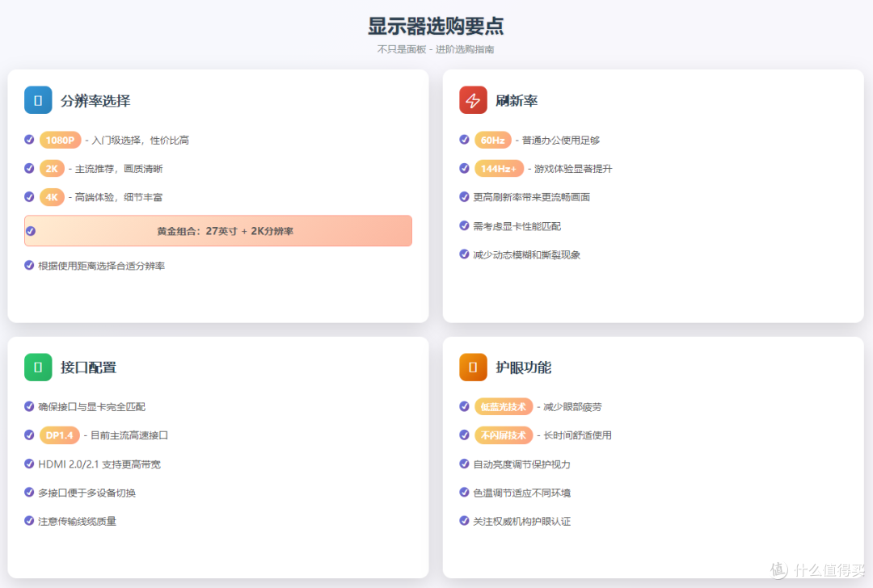Click the text 根据使用距离选择合适分辨率
Image resolution: width=873 pixels, height=588 pixels.
coord(101,266)
